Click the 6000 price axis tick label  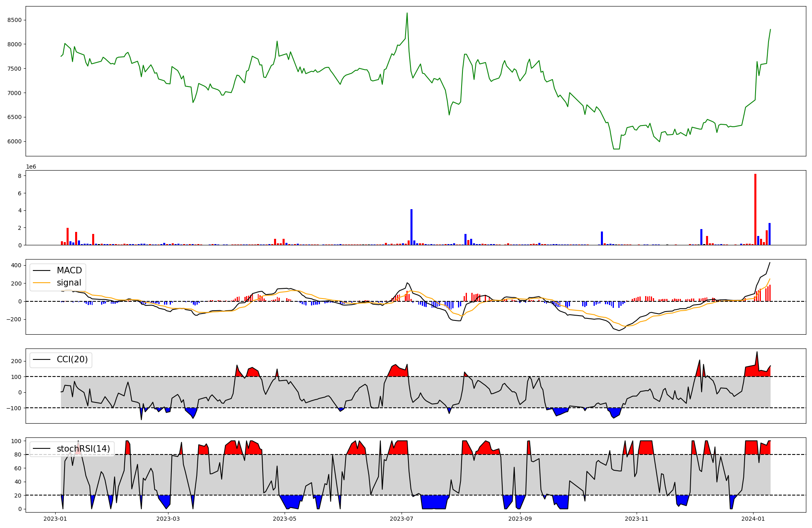click(x=15, y=141)
